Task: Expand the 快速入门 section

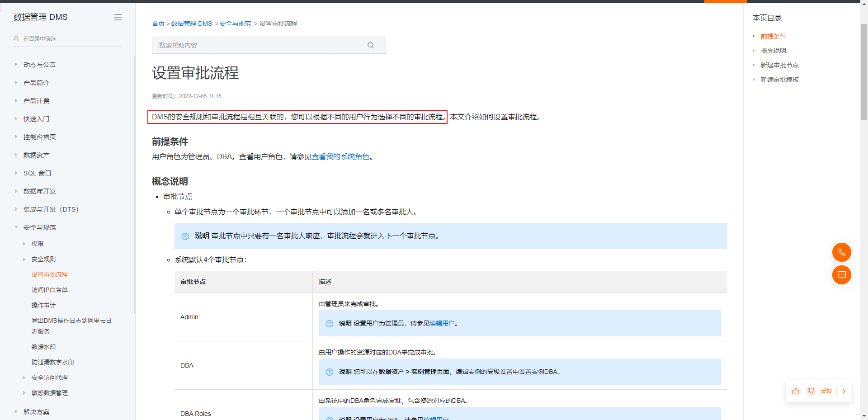Action: pyautogui.click(x=16, y=119)
